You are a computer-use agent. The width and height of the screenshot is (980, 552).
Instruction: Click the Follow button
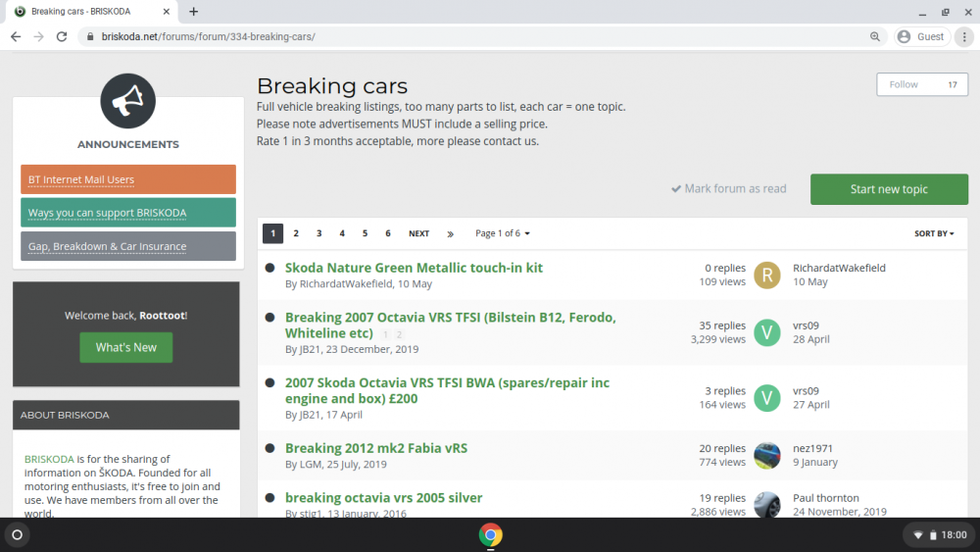pyautogui.click(x=904, y=84)
